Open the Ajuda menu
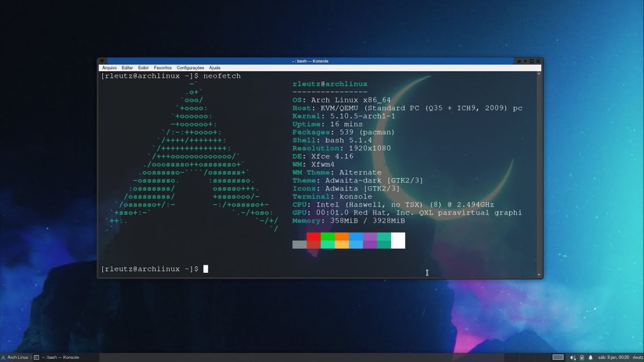 pos(214,68)
